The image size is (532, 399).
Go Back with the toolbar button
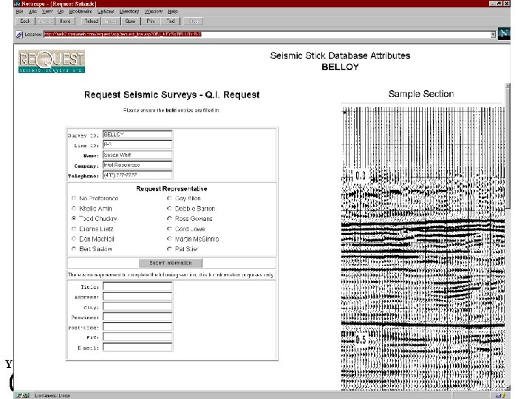click(x=25, y=21)
